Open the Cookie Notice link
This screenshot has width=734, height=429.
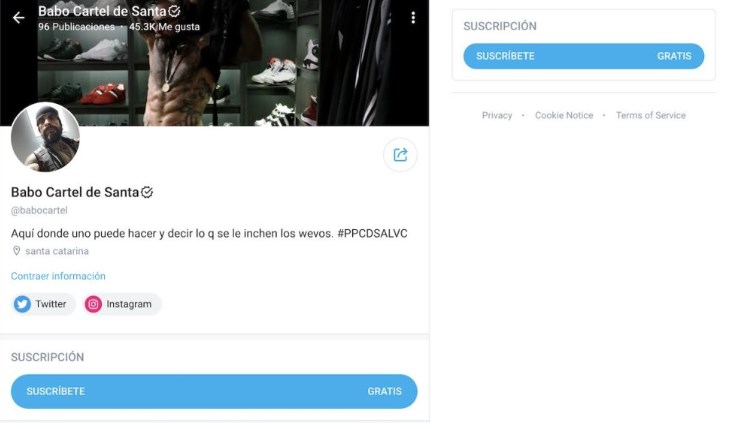point(564,115)
